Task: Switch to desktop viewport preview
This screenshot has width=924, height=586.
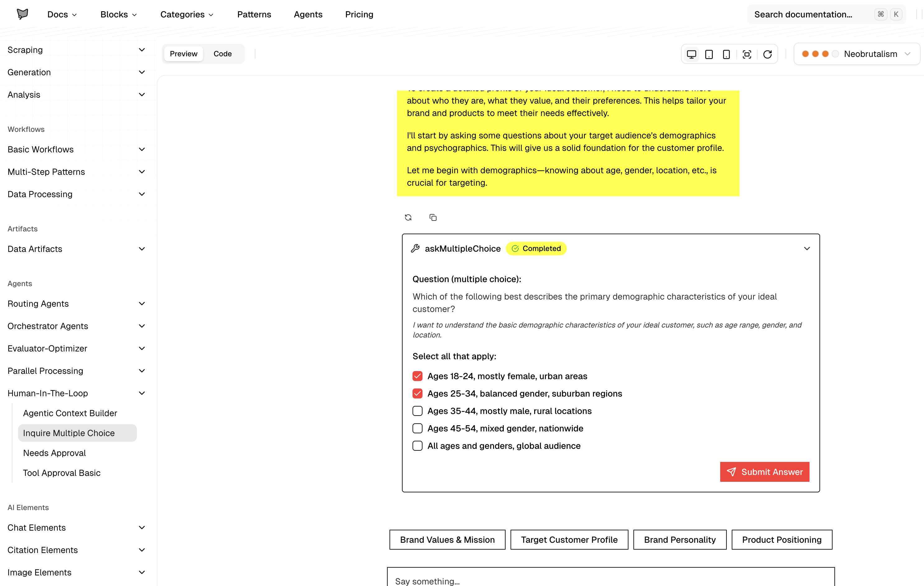Action: click(692, 54)
